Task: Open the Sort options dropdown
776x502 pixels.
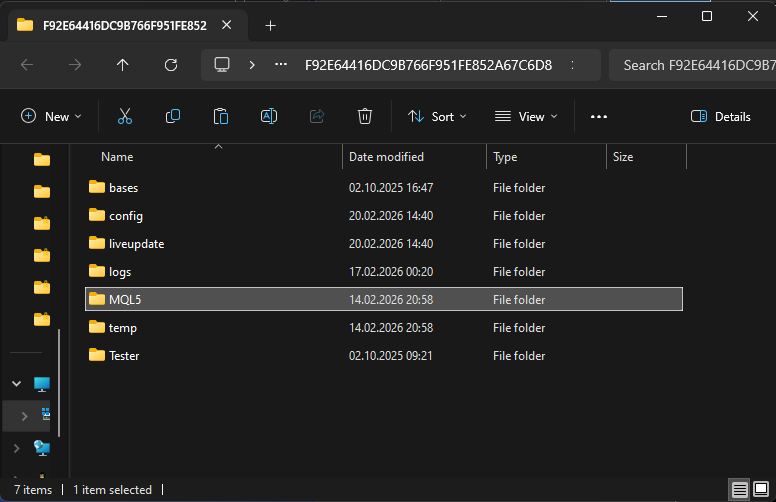Action: [437, 116]
